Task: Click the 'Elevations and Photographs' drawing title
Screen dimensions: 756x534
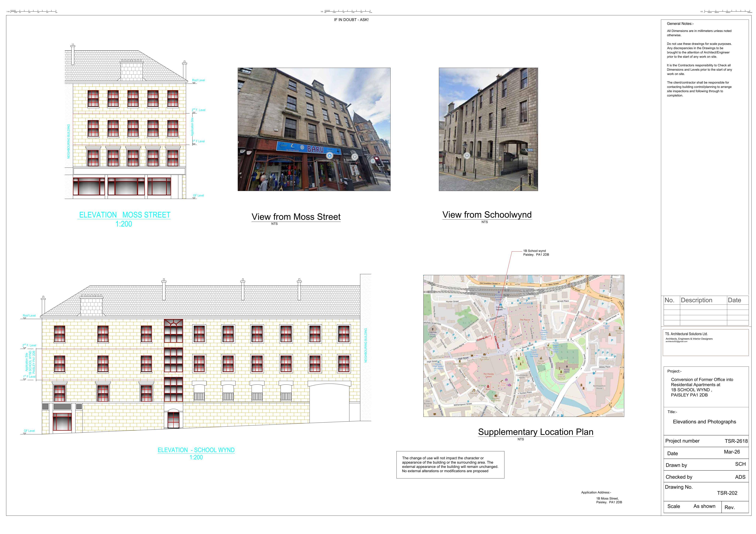Action: 704,422
